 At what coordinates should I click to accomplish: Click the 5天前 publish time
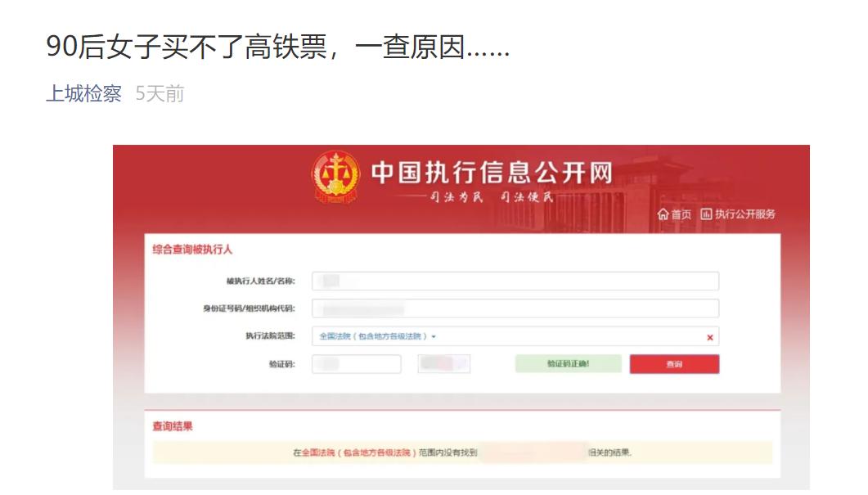coord(160,93)
